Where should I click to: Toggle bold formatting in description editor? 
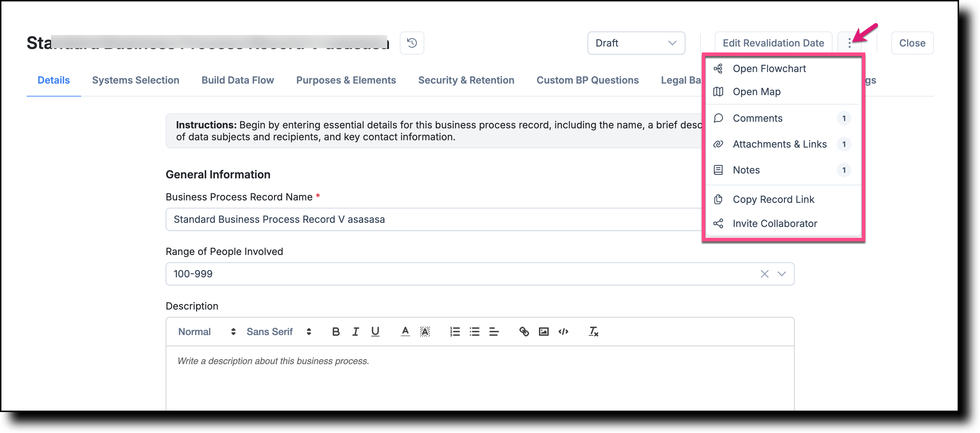point(336,332)
